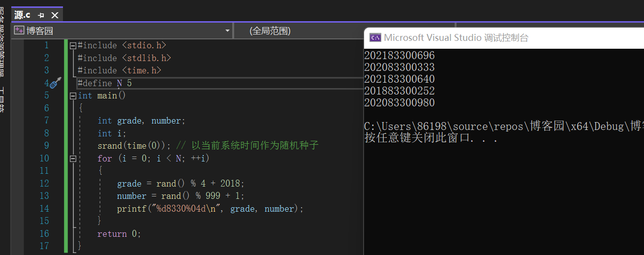Click the pin icon on 源.c tab
The height and width of the screenshot is (255, 644).
[41, 15]
